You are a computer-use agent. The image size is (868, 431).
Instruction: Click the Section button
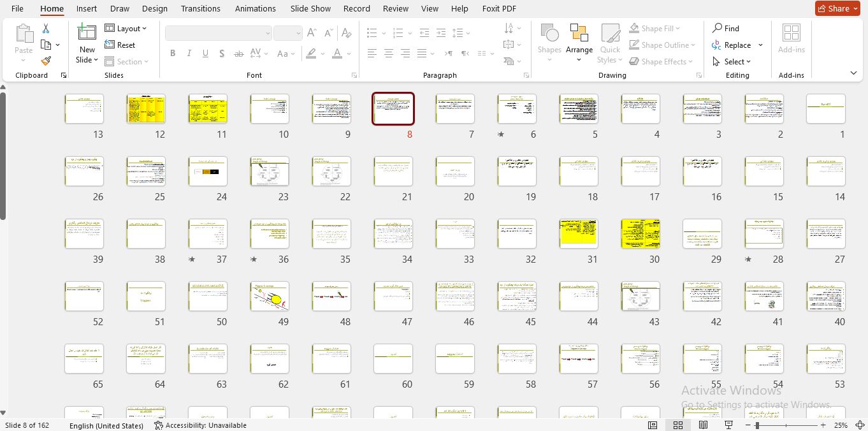point(126,62)
